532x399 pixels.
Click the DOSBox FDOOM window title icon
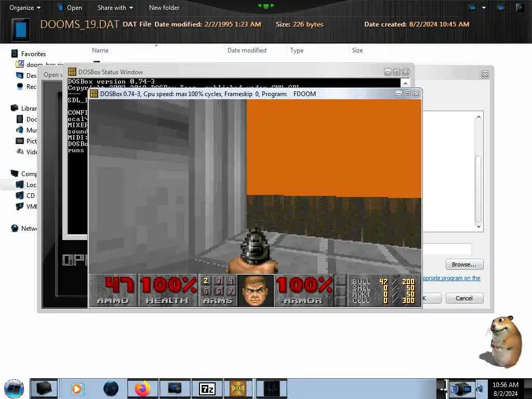click(x=94, y=94)
